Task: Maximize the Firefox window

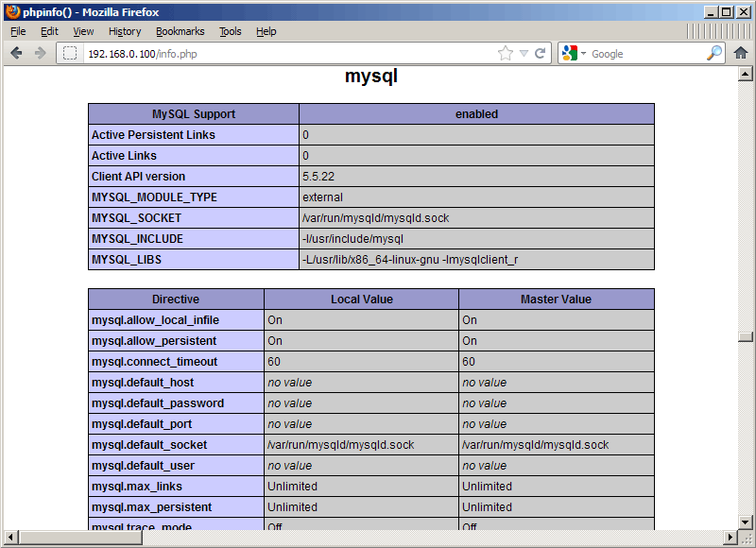Action: (726, 12)
